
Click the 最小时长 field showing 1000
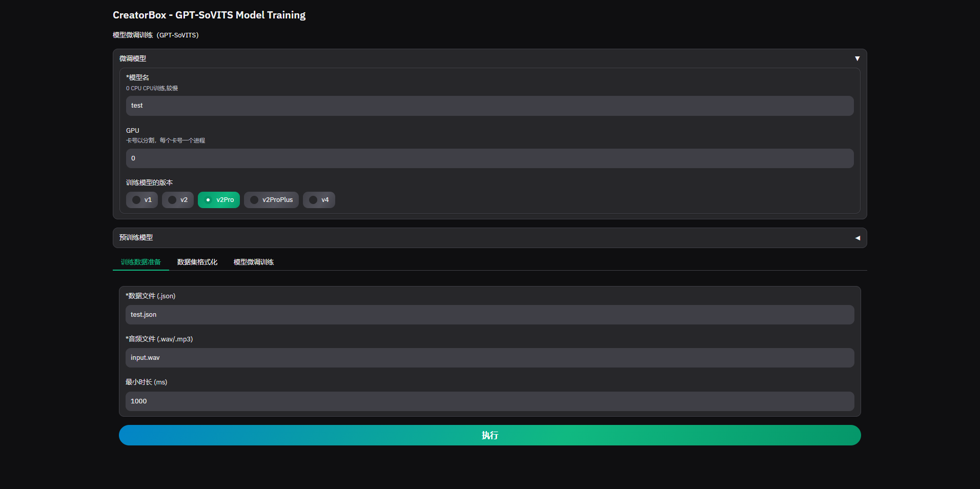click(490, 401)
